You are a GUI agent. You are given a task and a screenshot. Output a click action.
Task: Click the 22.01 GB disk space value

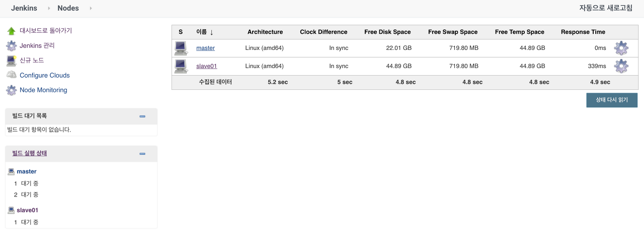click(x=399, y=48)
